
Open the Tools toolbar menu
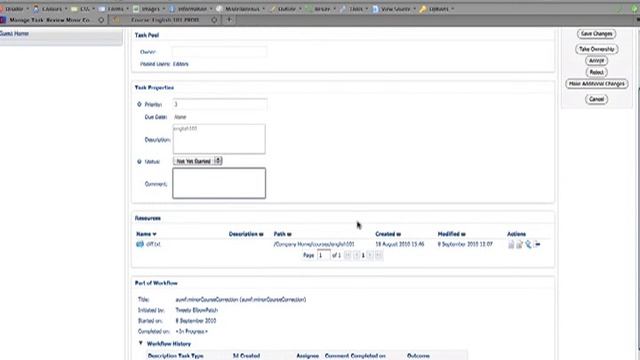pyautogui.click(x=354, y=9)
